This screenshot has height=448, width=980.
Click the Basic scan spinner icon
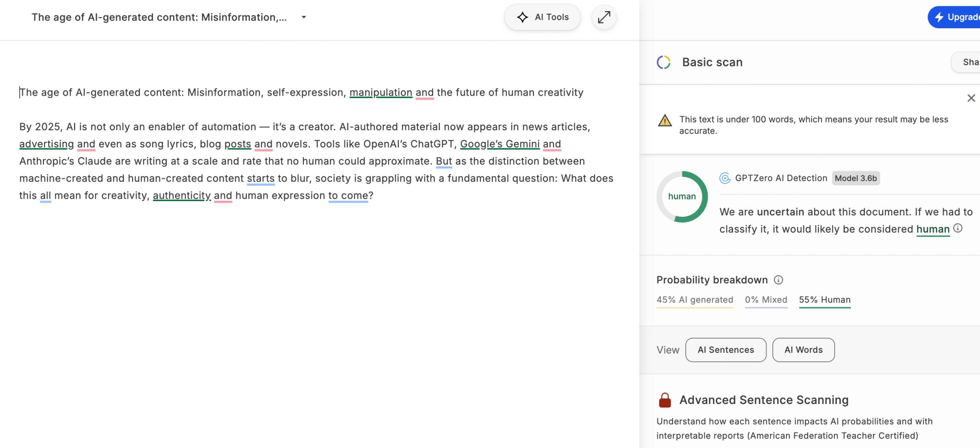[x=664, y=62]
